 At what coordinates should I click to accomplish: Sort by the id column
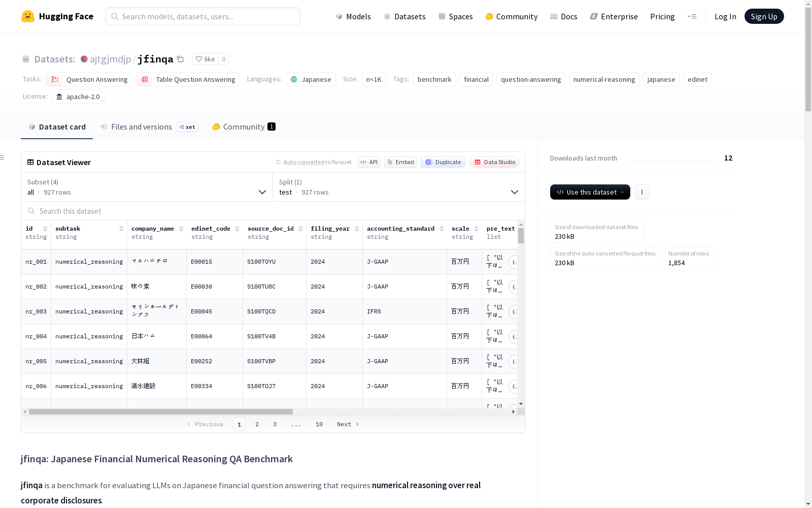click(45, 229)
